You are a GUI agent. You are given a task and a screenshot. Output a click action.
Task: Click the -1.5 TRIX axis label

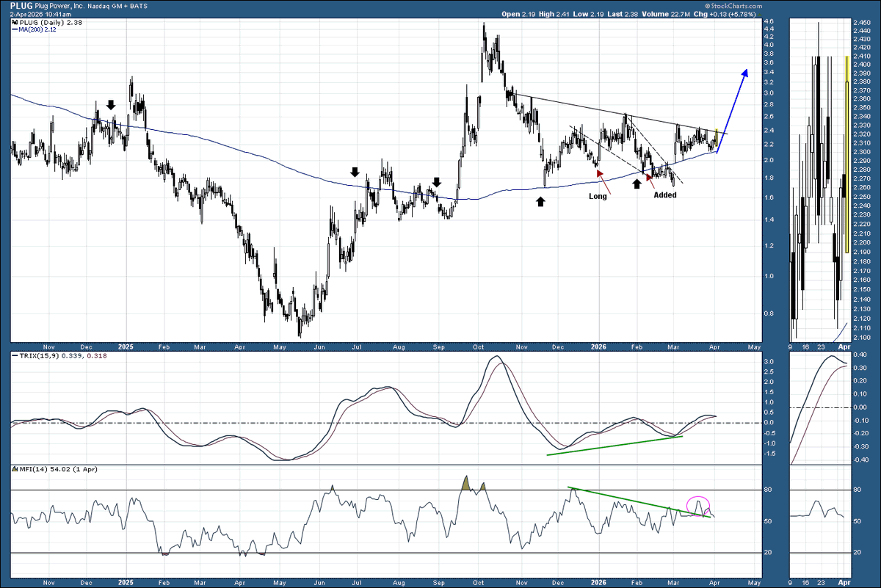769,454
